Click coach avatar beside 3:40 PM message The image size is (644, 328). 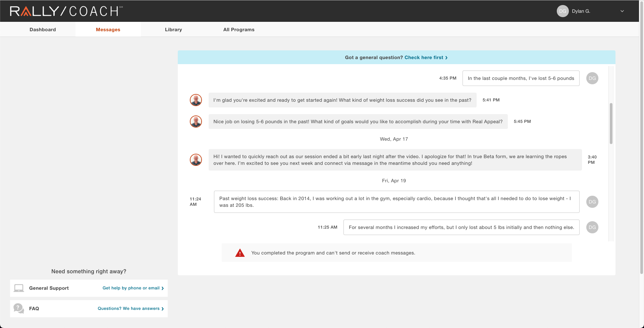(196, 160)
